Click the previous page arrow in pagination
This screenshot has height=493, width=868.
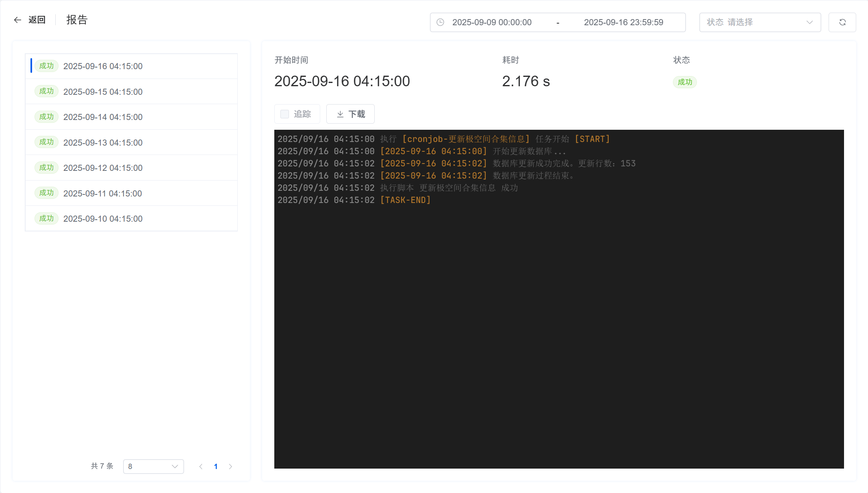coord(201,467)
